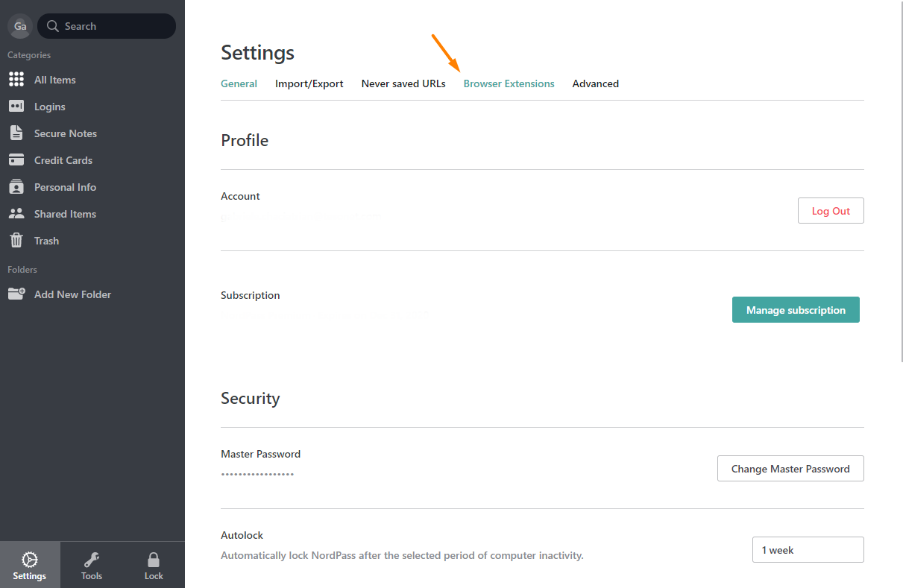Open the Trash
903x588 pixels.
[x=47, y=240]
